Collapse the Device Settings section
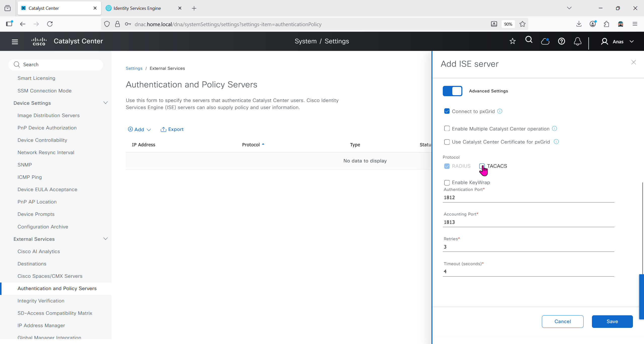The image size is (644, 344). coord(106,103)
